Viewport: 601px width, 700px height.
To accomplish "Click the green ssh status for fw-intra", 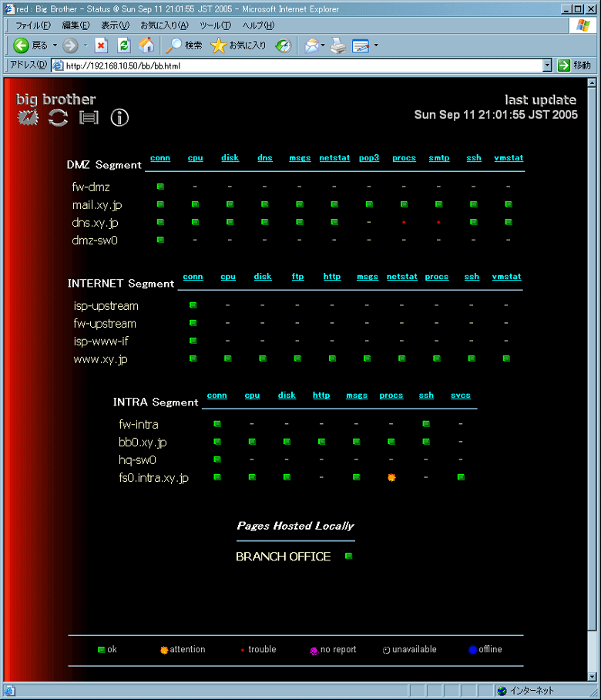I will pos(426,424).
